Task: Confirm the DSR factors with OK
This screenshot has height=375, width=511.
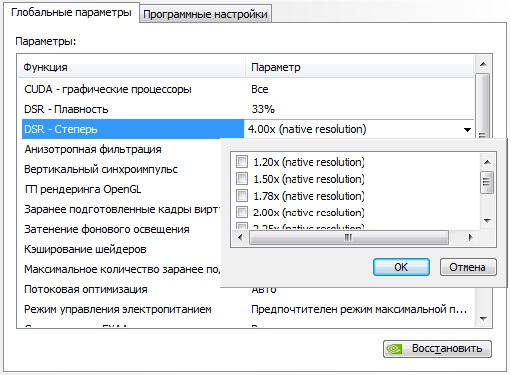Action: click(x=401, y=267)
